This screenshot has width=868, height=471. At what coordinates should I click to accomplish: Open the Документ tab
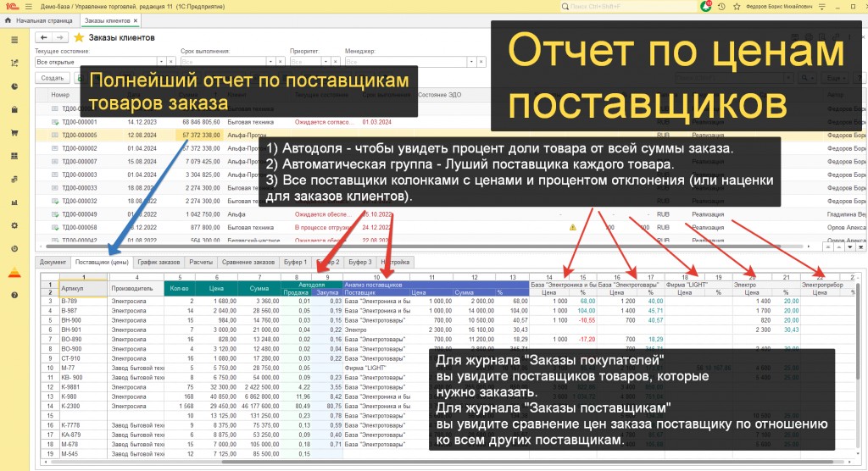(x=53, y=263)
